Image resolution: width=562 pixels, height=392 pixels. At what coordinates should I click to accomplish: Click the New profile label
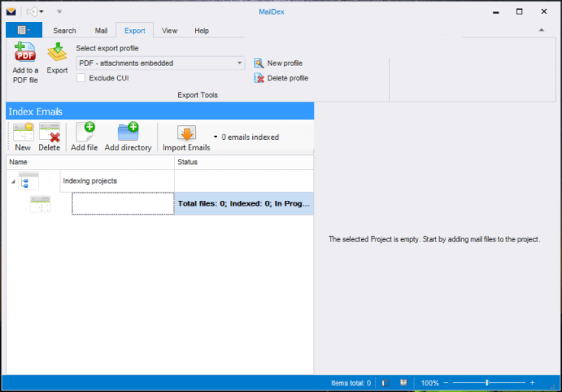pyautogui.click(x=284, y=63)
